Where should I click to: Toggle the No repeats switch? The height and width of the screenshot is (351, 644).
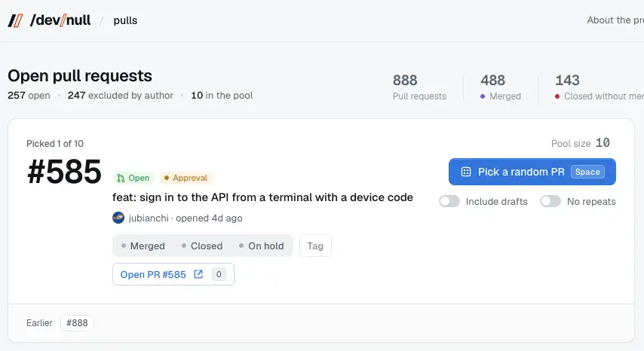coord(550,201)
